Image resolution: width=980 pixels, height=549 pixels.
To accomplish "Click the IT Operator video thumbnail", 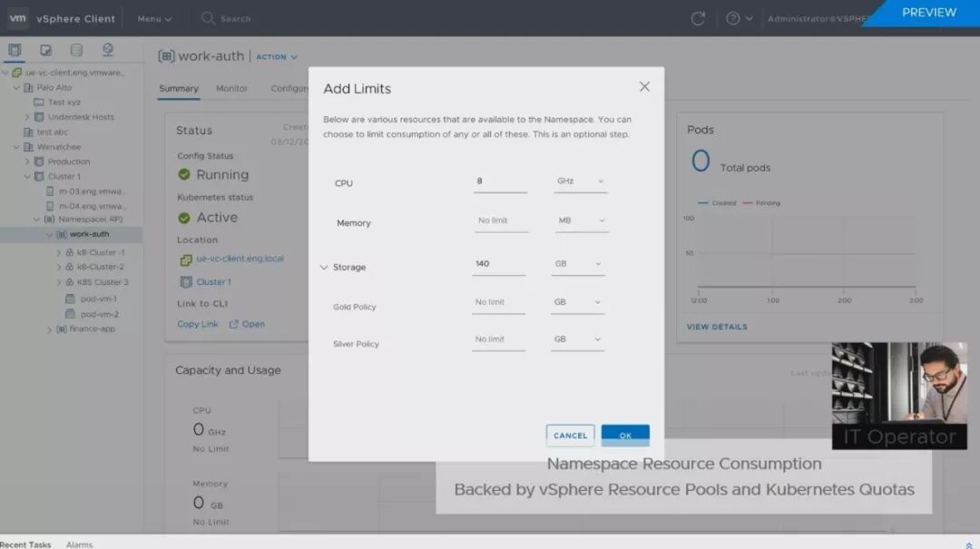I will [x=899, y=396].
